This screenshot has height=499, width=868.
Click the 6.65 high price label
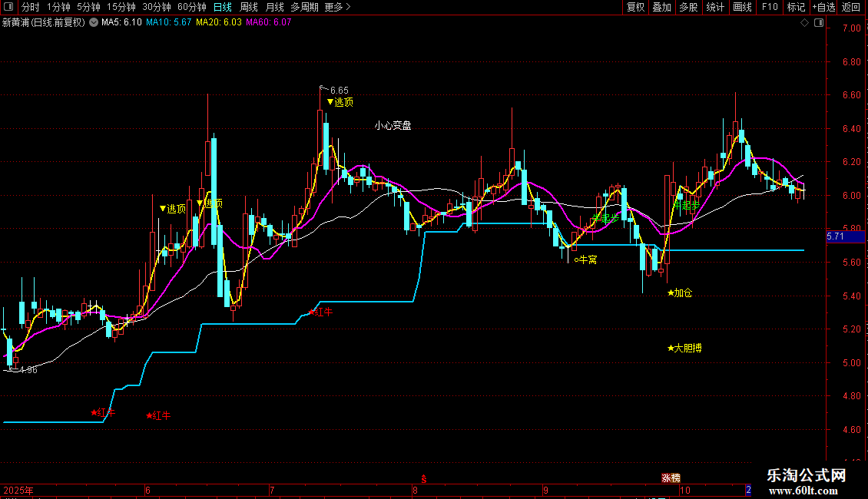[x=339, y=90]
